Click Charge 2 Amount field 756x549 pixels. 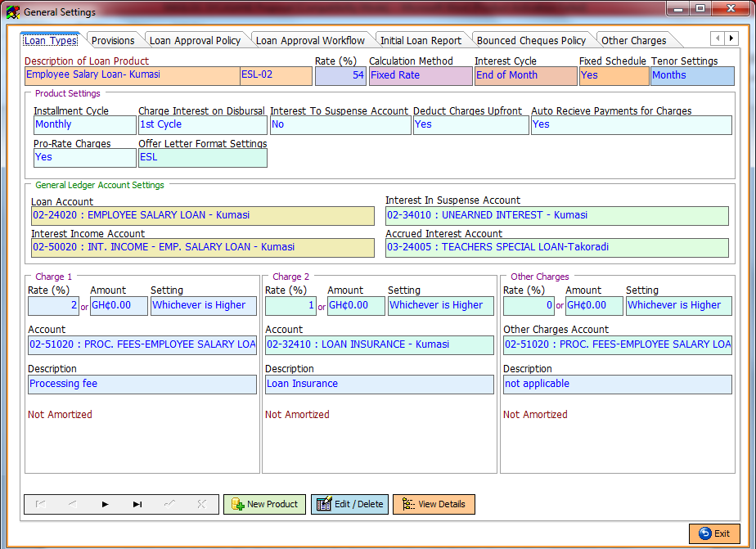pyautogui.click(x=356, y=306)
